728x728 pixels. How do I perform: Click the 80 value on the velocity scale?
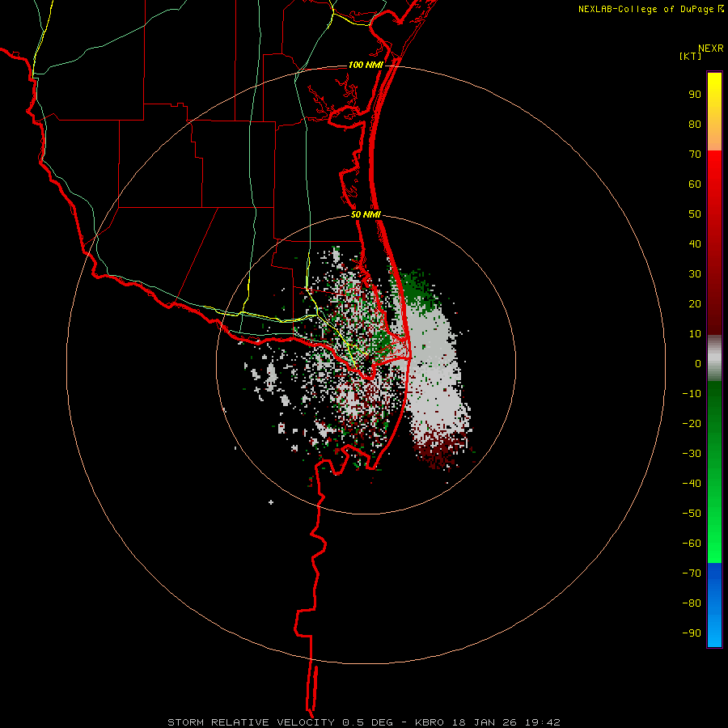695,124
